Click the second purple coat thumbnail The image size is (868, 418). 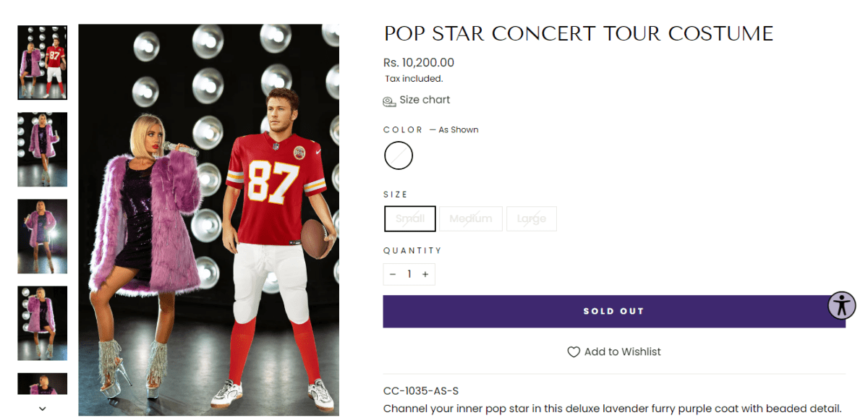[x=42, y=149]
